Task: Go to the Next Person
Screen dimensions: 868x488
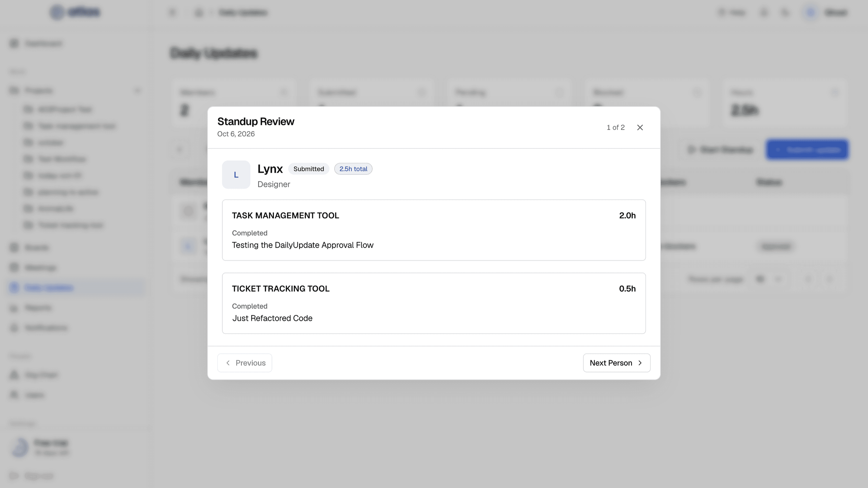Action: click(x=617, y=363)
